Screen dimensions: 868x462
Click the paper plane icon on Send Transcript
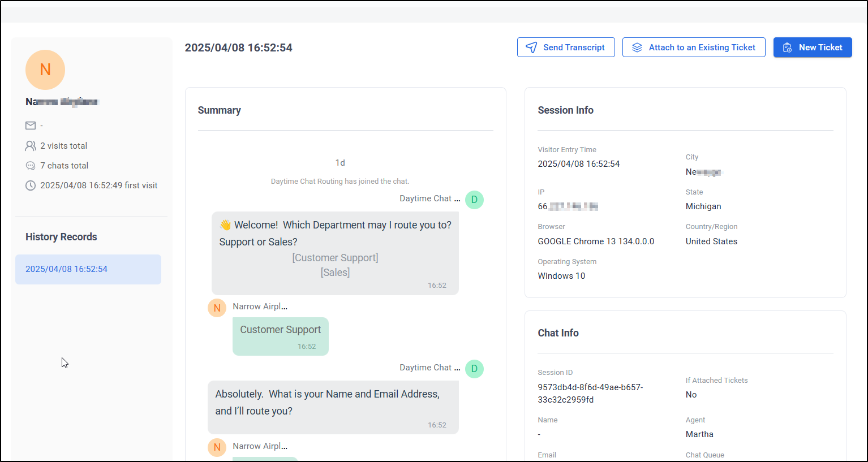point(531,48)
